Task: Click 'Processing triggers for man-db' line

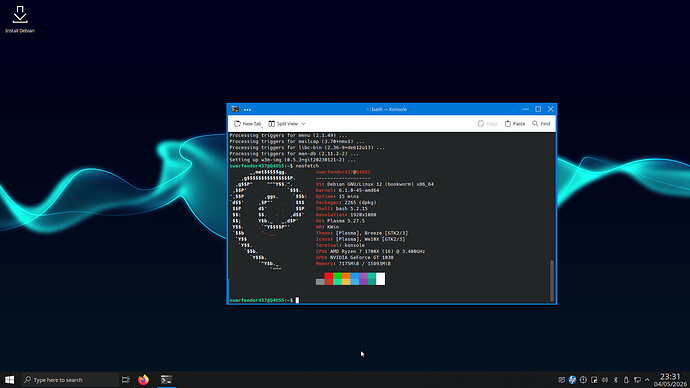Action: click(294, 154)
